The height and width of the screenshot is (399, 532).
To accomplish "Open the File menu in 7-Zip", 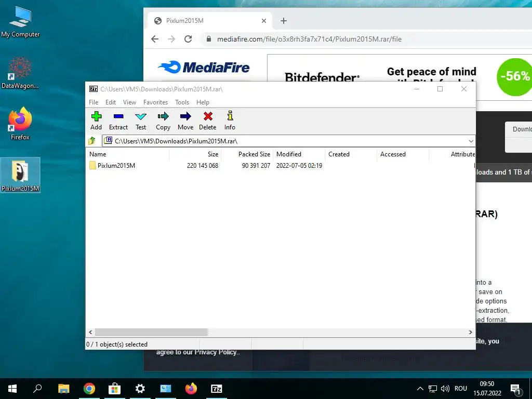I will pos(94,102).
